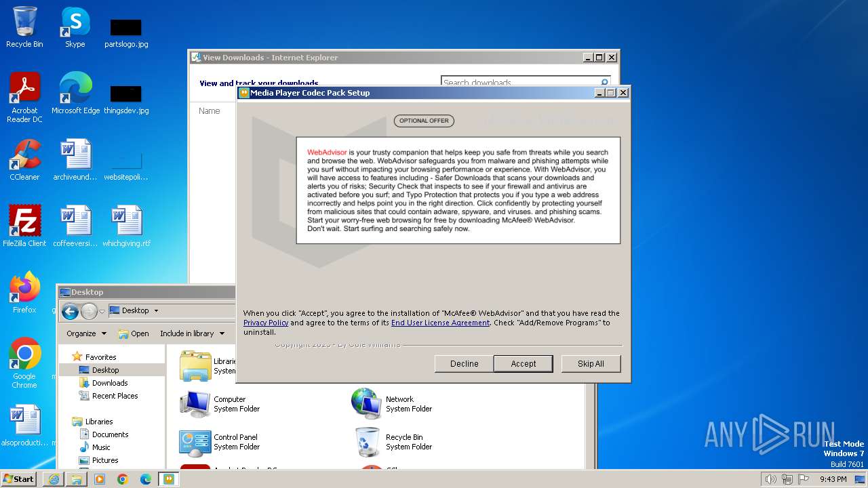Viewport: 868px width, 488px height.
Task: Open the End User License Agreement link
Action: click(440, 323)
